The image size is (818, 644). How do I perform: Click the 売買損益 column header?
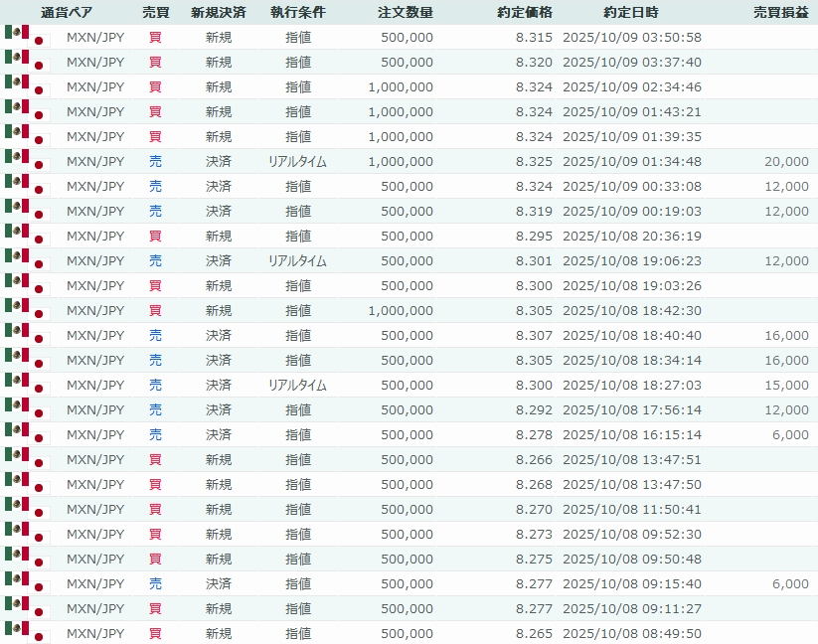pos(780,13)
